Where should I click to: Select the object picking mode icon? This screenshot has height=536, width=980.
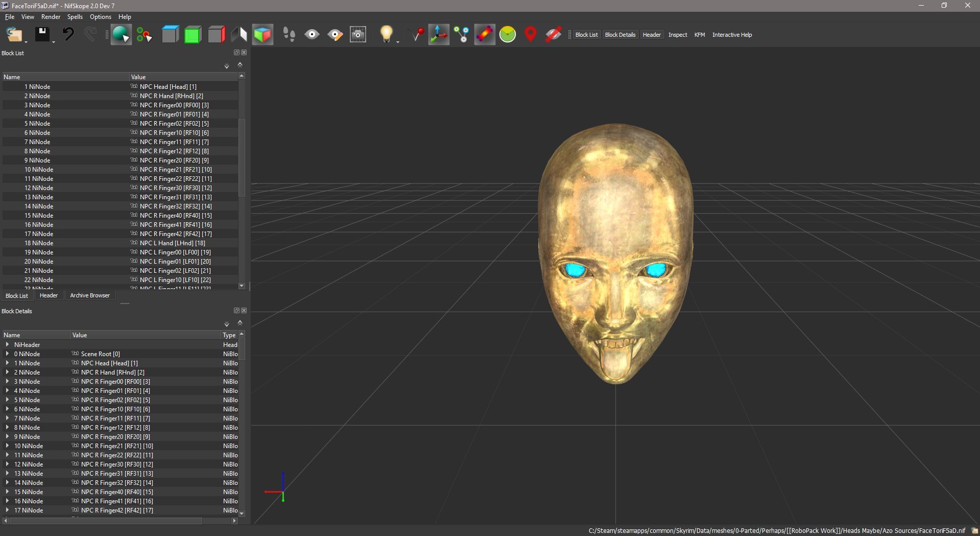pos(121,35)
